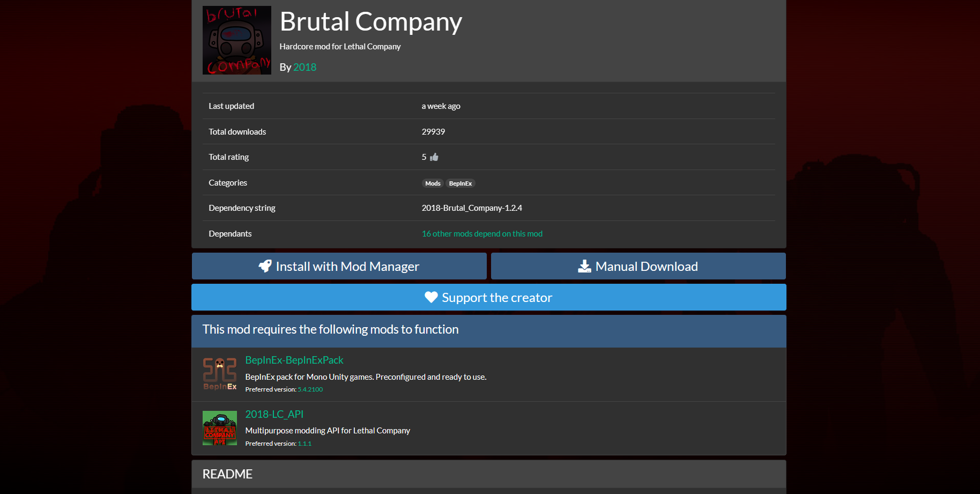Click the heart icon on Support button
Screen dimensions: 980x494
(430, 297)
